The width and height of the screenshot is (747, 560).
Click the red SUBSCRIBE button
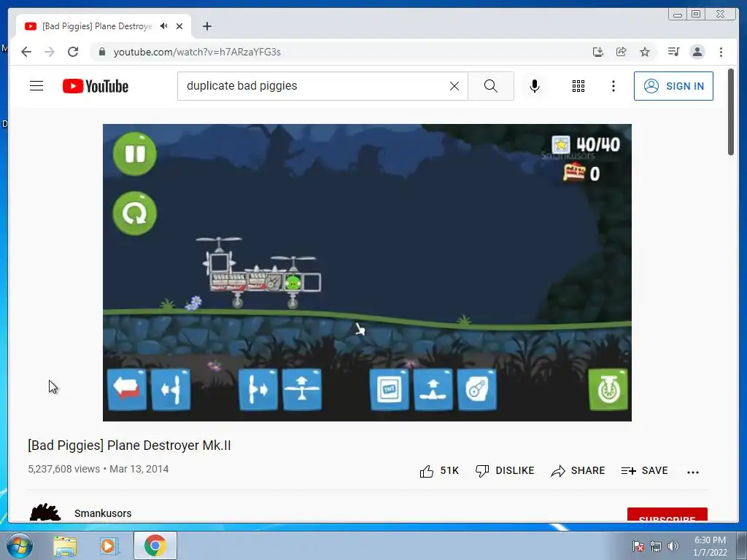tap(667, 515)
